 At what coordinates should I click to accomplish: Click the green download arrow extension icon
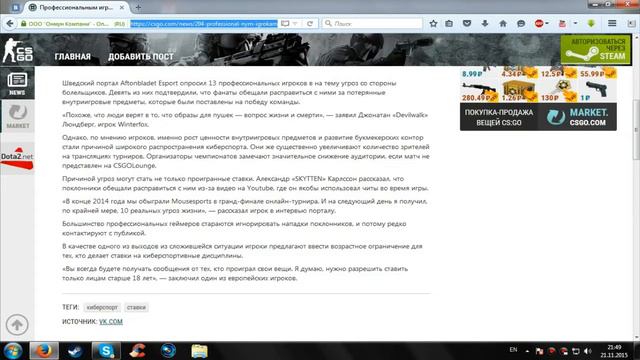pyautogui.click(x=591, y=24)
